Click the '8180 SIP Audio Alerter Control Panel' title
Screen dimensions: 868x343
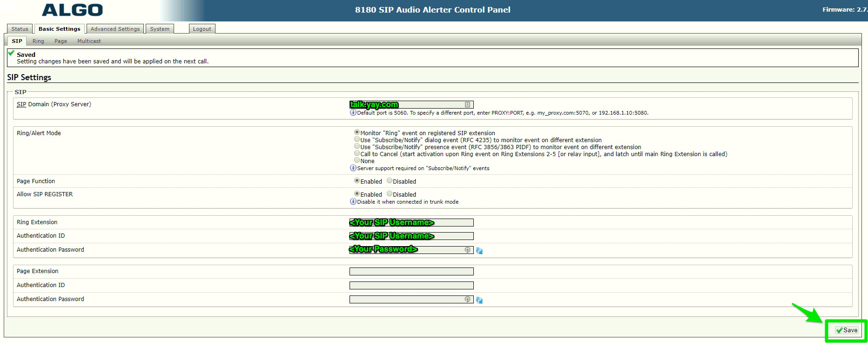point(433,10)
